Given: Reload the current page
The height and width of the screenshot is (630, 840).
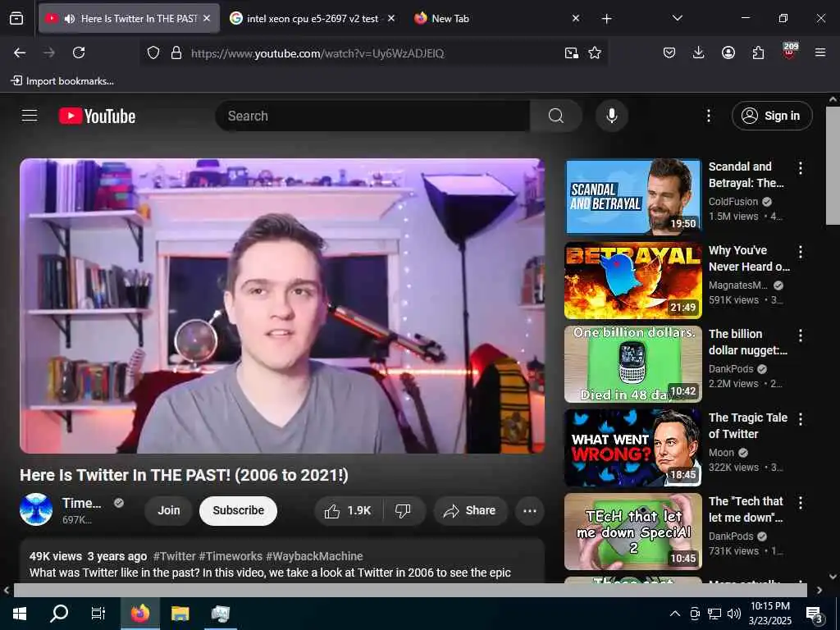Looking at the screenshot, I should pos(79,52).
